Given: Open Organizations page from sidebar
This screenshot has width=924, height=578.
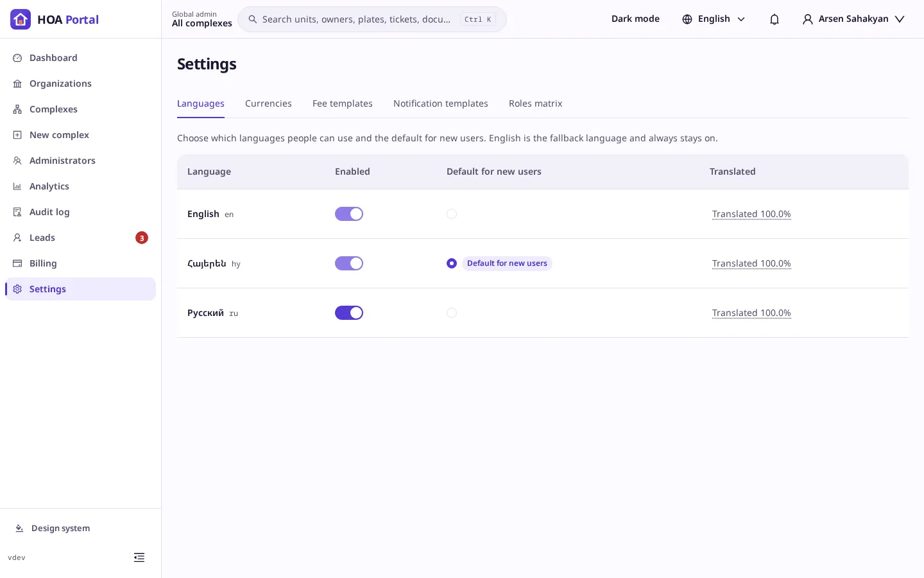Looking at the screenshot, I should [80, 83].
